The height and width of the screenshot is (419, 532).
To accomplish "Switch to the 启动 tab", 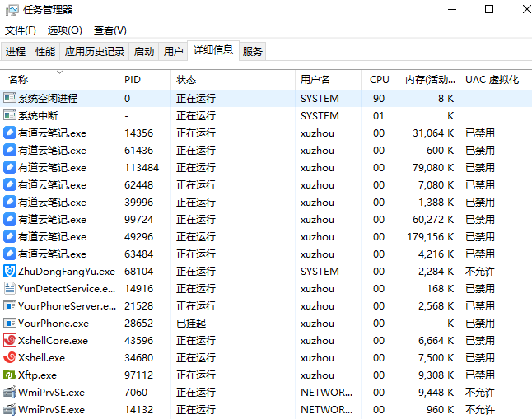I will click(x=144, y=52).
